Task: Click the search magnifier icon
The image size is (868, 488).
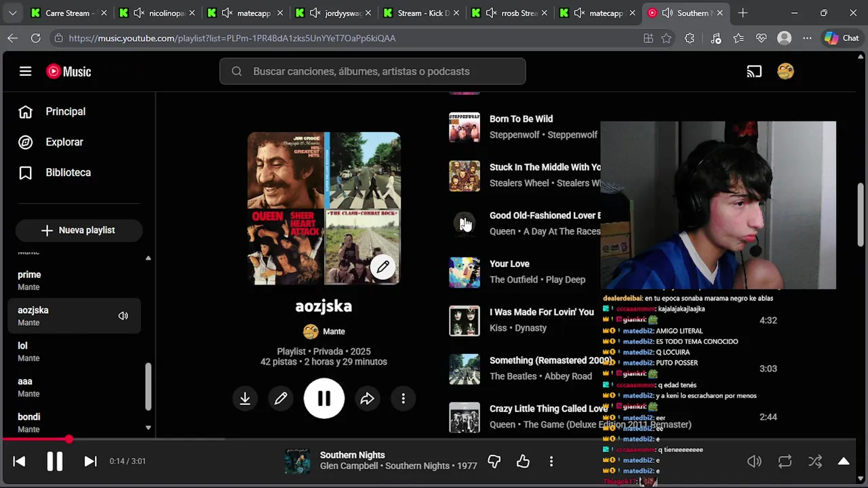Action: point(237,71)
